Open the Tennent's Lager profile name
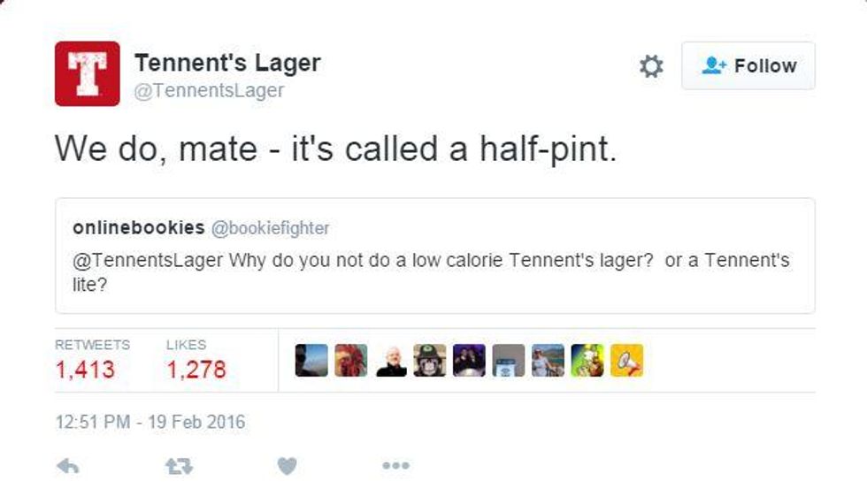867x504 pixels. (227, 63)
